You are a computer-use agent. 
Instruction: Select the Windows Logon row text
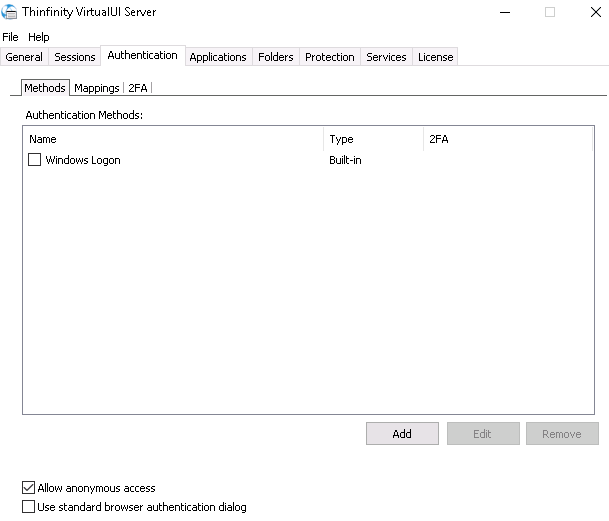[x=83, y=160]
